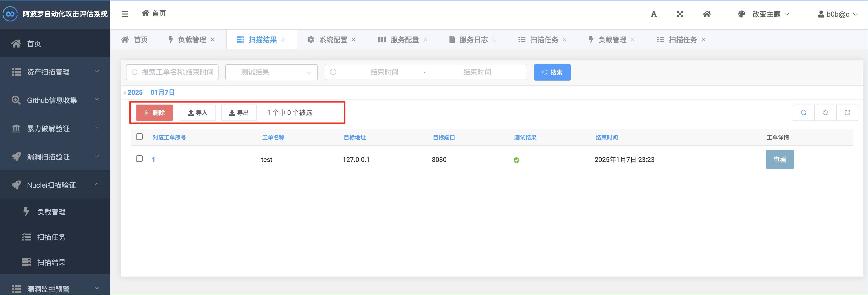Sort by 工单名称 column header
868x295 pixels.
[273, 137]
